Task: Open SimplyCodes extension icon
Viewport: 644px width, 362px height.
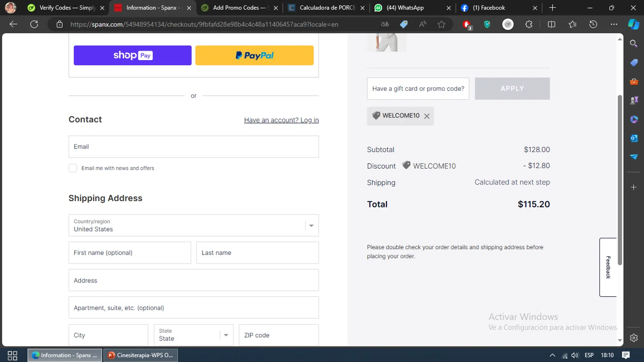Action: coord(508,24)
